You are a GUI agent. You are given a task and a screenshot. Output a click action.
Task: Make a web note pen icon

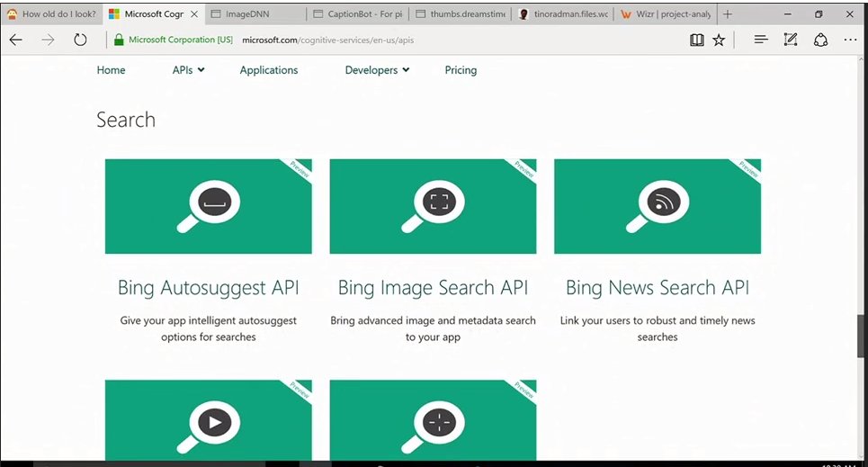click(791, 40)
